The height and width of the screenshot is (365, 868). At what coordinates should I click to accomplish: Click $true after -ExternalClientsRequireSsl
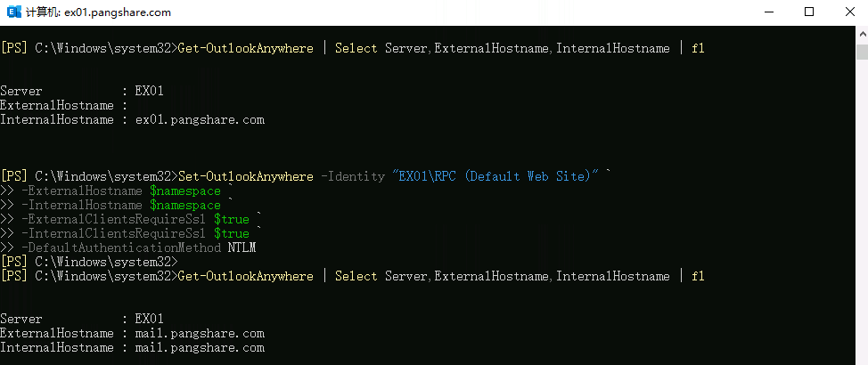coord(231,220)
